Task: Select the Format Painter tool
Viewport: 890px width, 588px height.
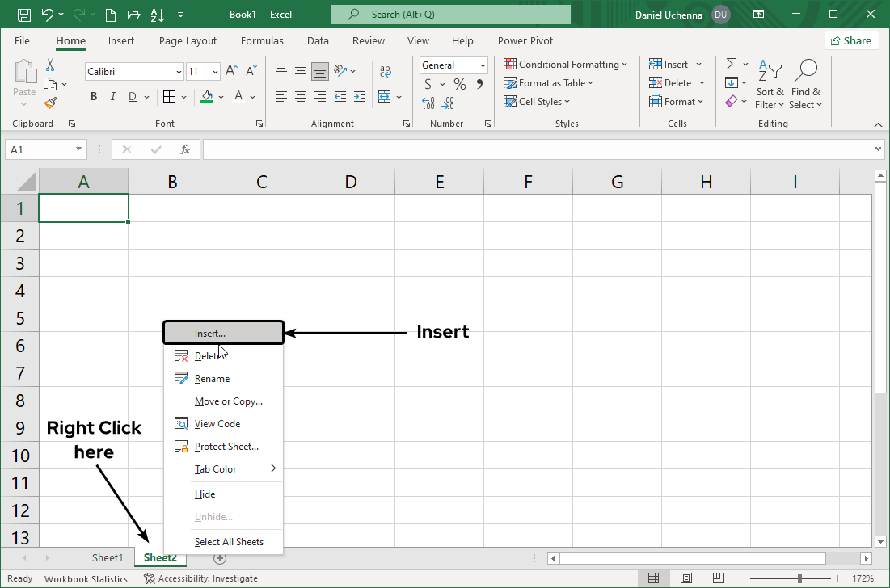Action: [49, 103]
